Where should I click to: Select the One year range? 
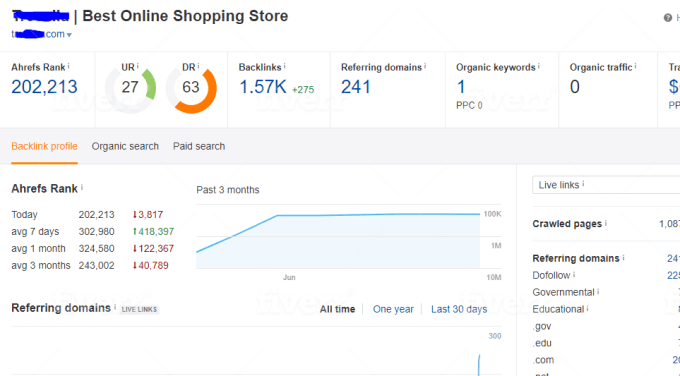pyautogui.click(x=393, y=309)
